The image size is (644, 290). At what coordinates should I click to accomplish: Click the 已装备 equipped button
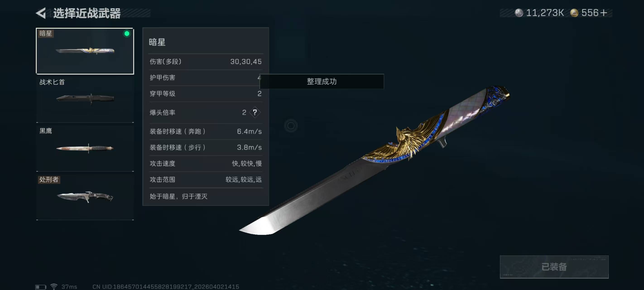[x=554, y=267]
